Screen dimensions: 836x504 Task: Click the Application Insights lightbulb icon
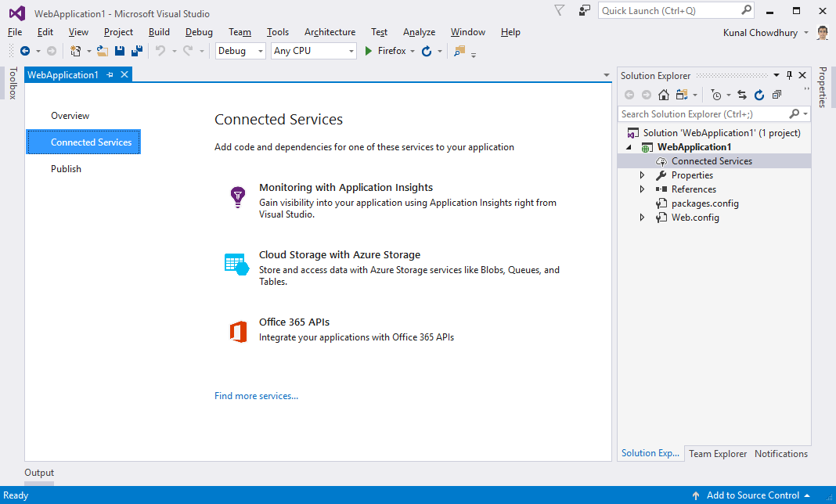point(238,196)
